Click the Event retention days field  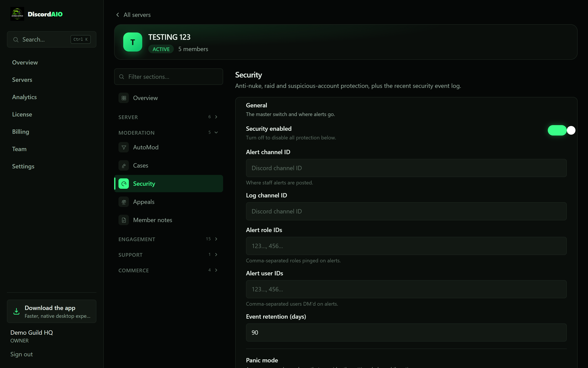406,333
